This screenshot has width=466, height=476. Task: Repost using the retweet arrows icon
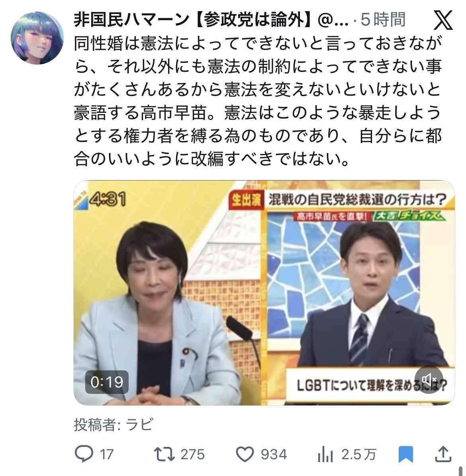click(x=164, y=454)
